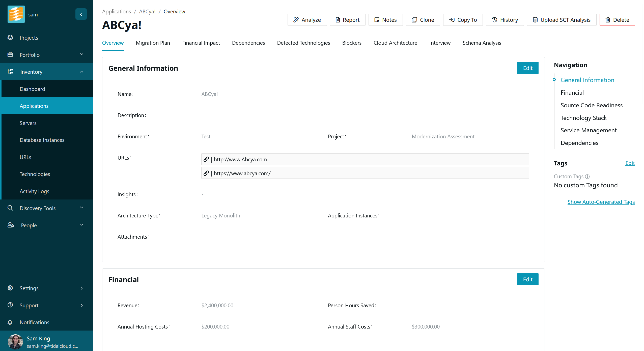Click the Settings gear icon
The height and width of the screenshot is (351, 644).
pyautogui.click(x=10, y=288)
